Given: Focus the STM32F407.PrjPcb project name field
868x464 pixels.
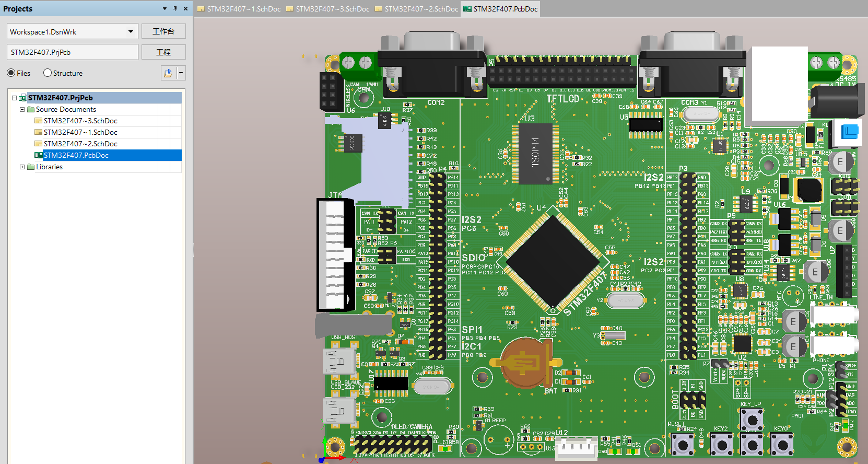Looking at the screenshot, I should click(x=73, y=52).
